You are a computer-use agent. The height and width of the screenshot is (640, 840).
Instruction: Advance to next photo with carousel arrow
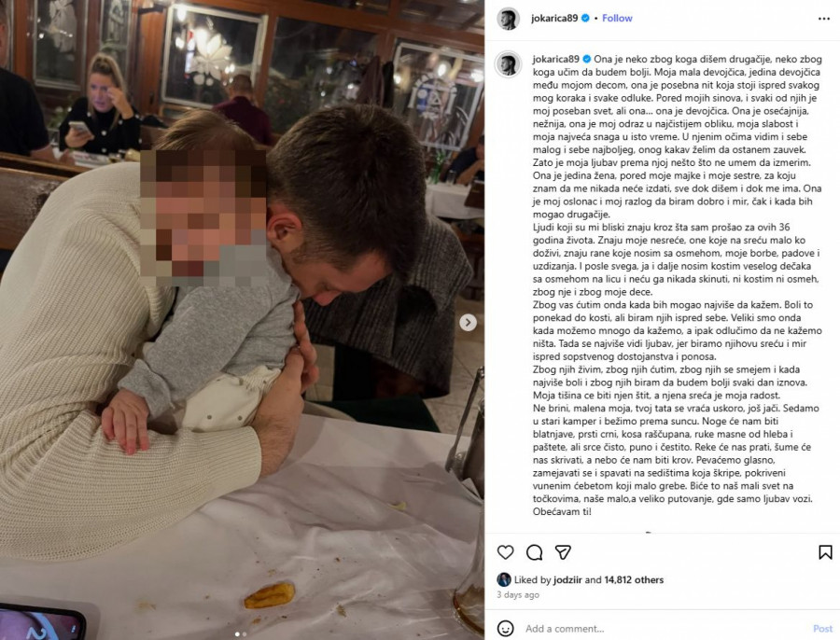[x=468, y=322]
